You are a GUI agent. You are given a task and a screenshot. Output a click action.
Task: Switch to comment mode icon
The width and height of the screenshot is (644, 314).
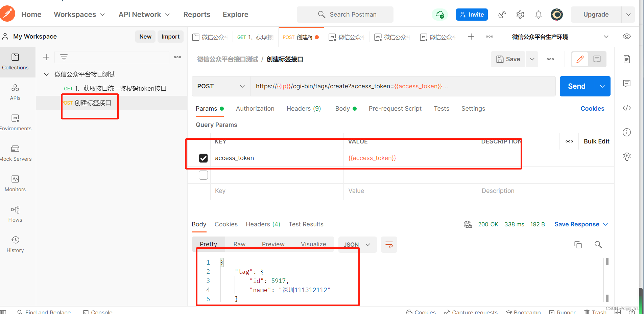[597, 59]
